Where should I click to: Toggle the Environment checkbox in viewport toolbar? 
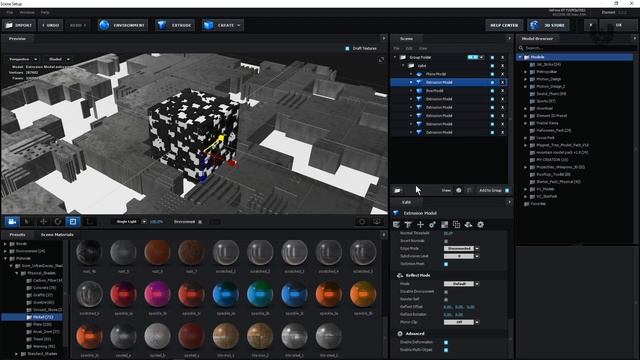[200, 222]
